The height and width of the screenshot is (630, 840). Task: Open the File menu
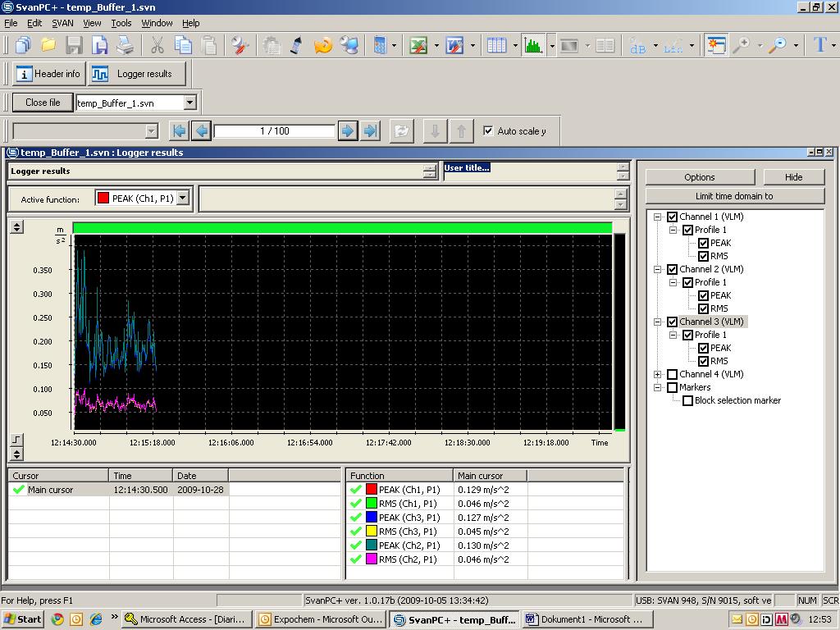11,23
